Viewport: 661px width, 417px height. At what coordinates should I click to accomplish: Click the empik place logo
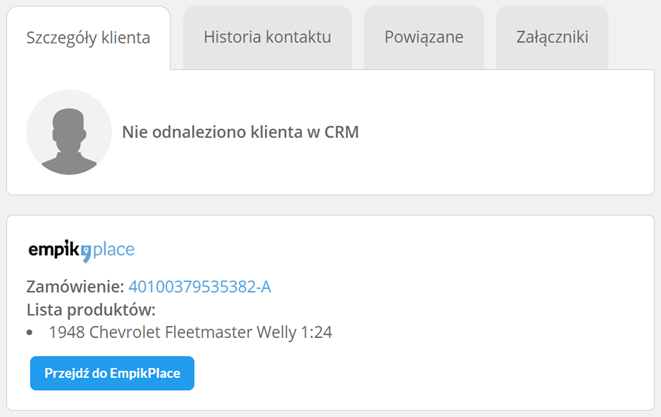click(x=81, y=250)
